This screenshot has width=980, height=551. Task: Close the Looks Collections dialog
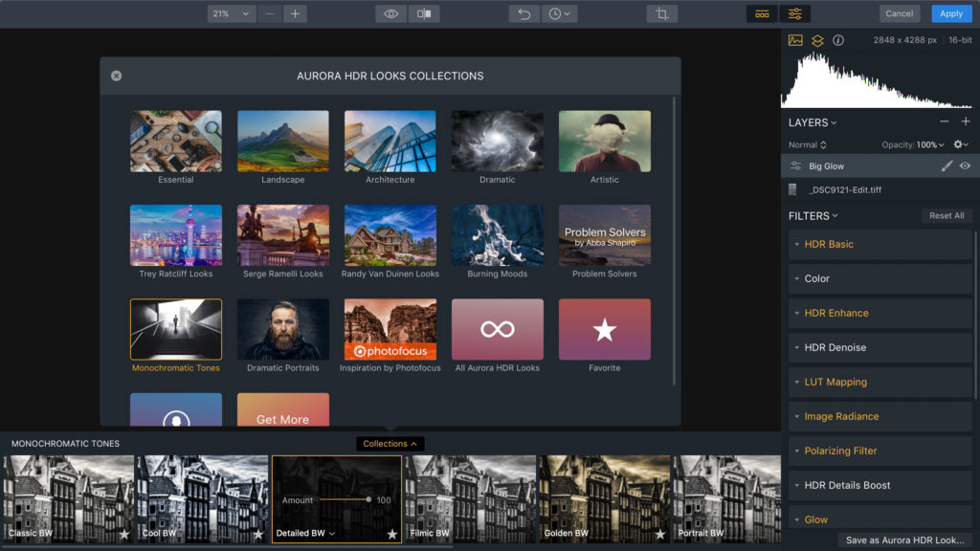[x=116, y=76]
